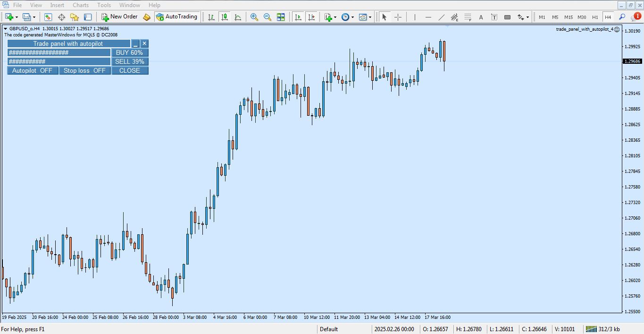Toggle Stop loss OFF in trade panel
Screen dimensions: 644x334
[x=84, y=70]
